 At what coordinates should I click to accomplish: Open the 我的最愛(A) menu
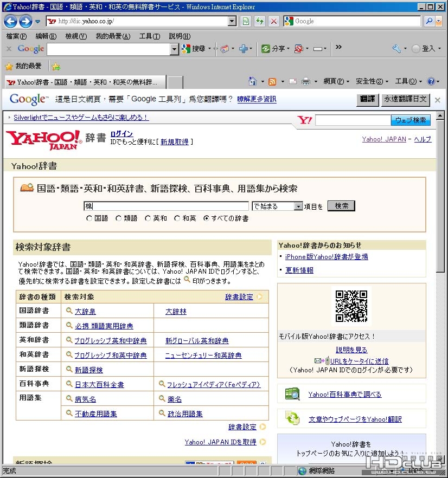113,36
